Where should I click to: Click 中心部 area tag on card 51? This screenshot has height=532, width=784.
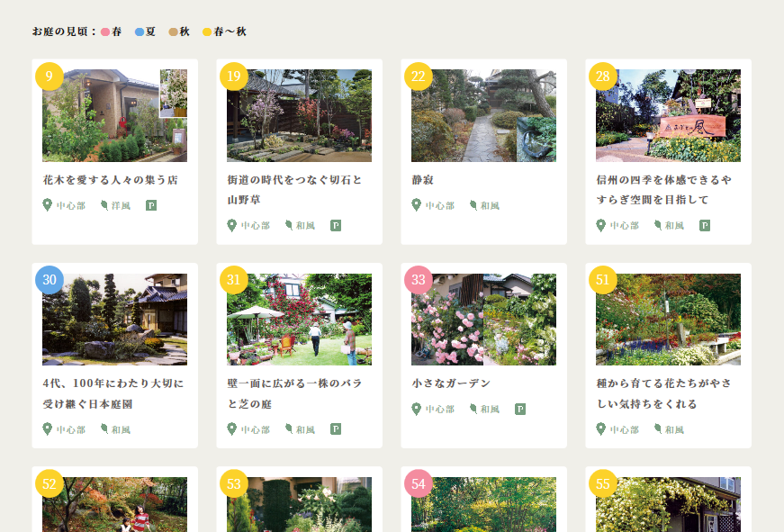(x=625, y=429)
